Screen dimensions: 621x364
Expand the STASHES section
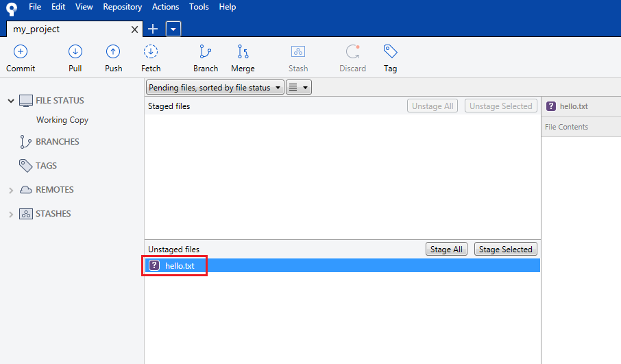click(x=11, y=215)
